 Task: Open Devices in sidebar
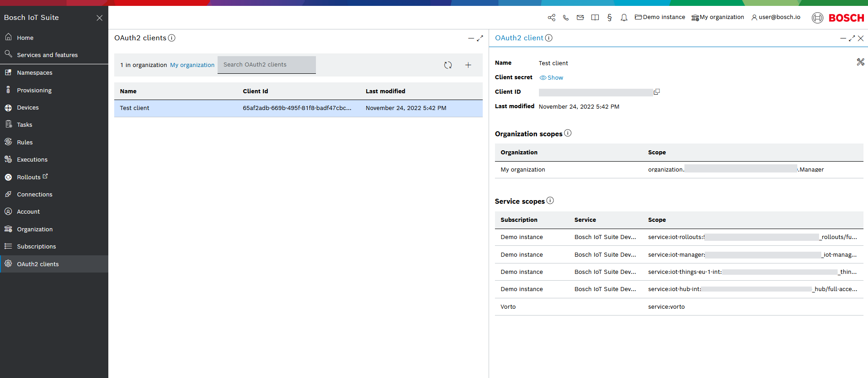pyautogui.click(x=54, y=107)
